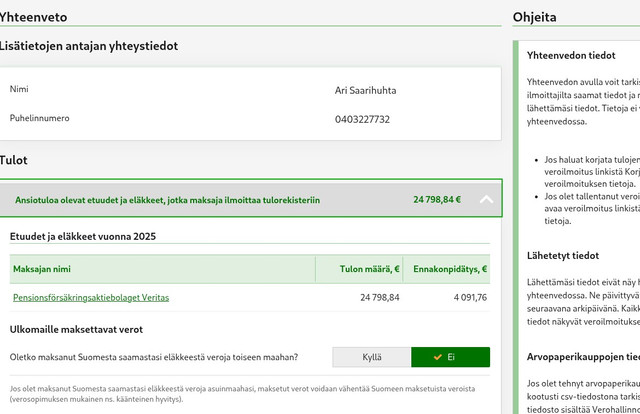Click the name value Ari Saarihuhta

tap(365, 90)
